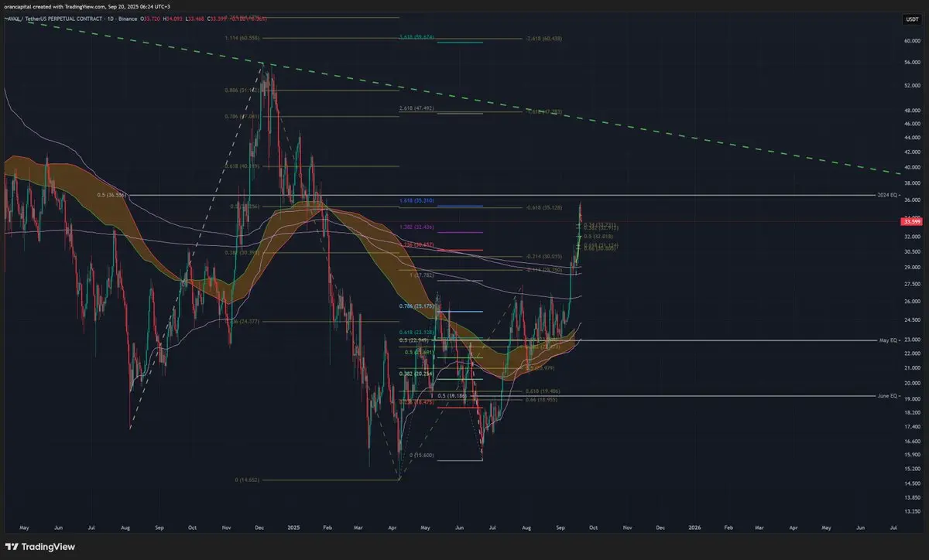Click the 60.000 level on the price scale
This screenshot has height=560, width=929.
pyautogui.click(x=910, y=40)
